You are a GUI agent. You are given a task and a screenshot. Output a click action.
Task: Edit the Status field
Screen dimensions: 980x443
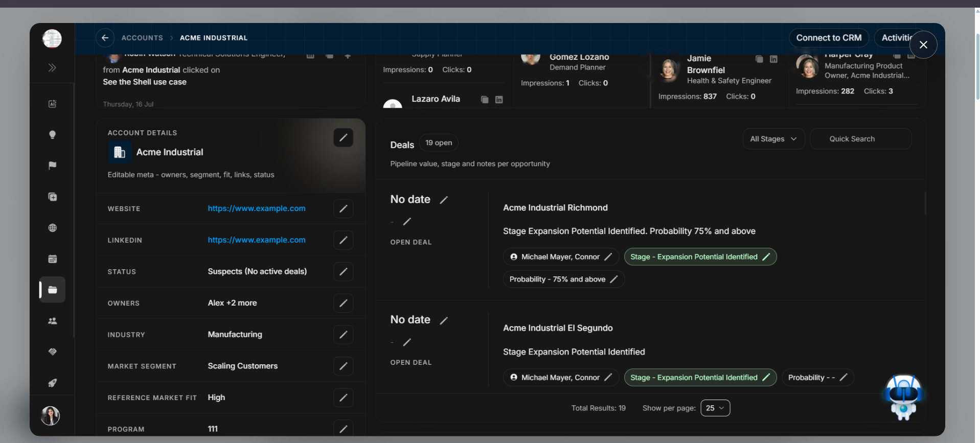tap(344, 271)
